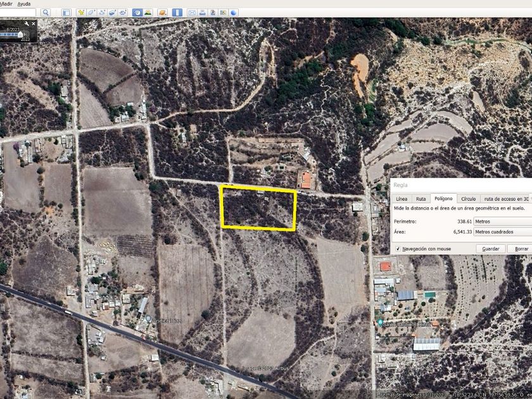Click the print icon
This screenshot has width=532, height=399.
[203, 13]
